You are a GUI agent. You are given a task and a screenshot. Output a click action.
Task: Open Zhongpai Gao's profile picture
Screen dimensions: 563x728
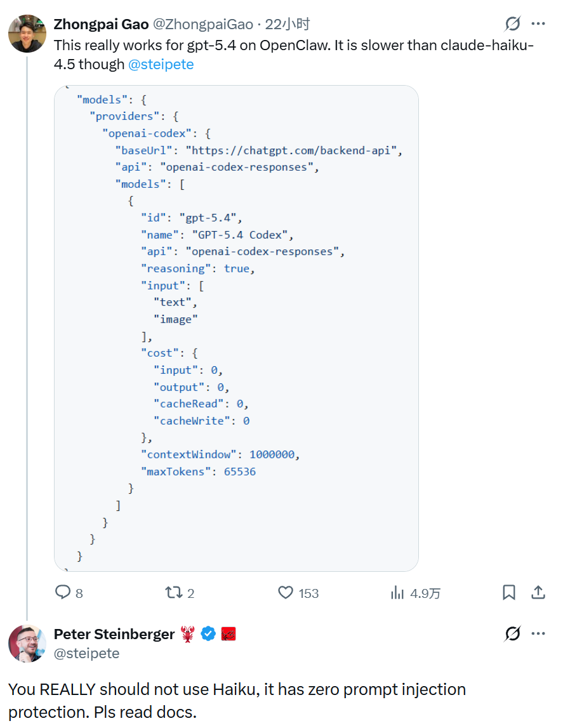tap(27, 34)
